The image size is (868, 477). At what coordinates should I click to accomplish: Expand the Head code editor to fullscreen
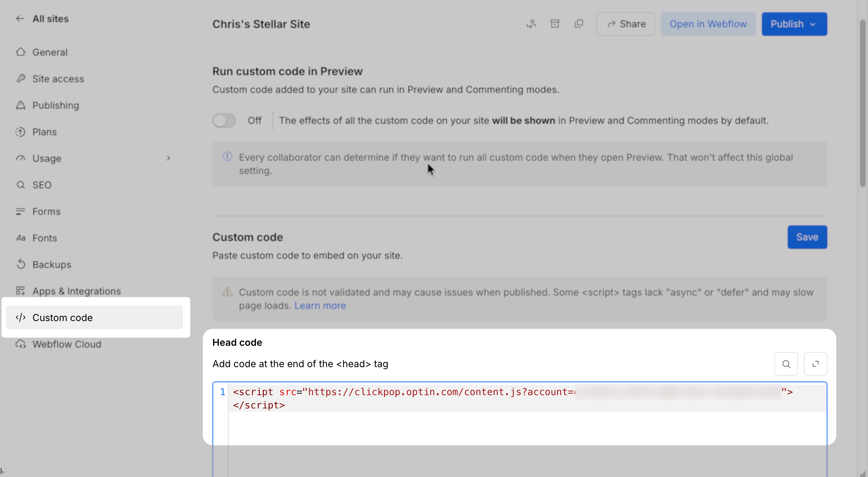click(816, 364)
